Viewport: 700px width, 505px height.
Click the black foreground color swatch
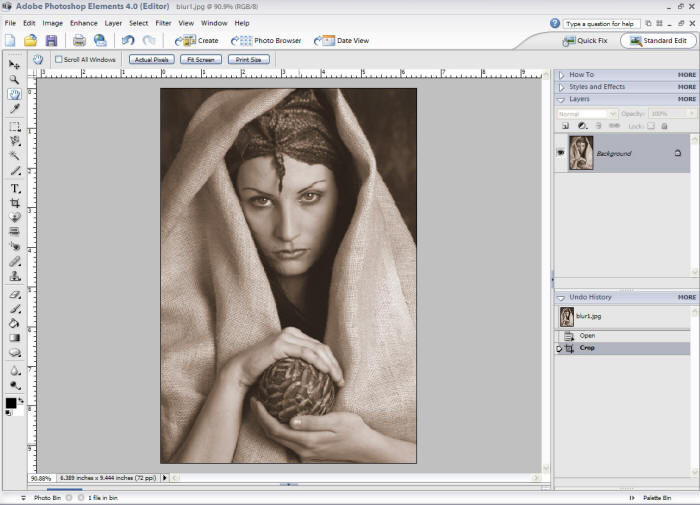pos(11,403)
